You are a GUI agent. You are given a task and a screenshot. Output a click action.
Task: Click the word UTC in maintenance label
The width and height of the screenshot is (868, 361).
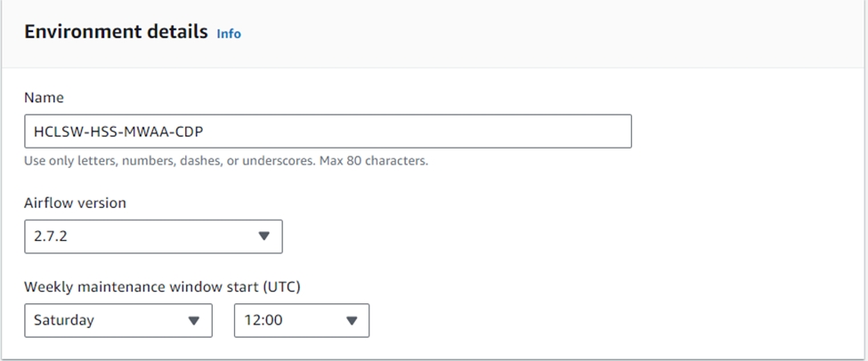(x=280, y=286)
